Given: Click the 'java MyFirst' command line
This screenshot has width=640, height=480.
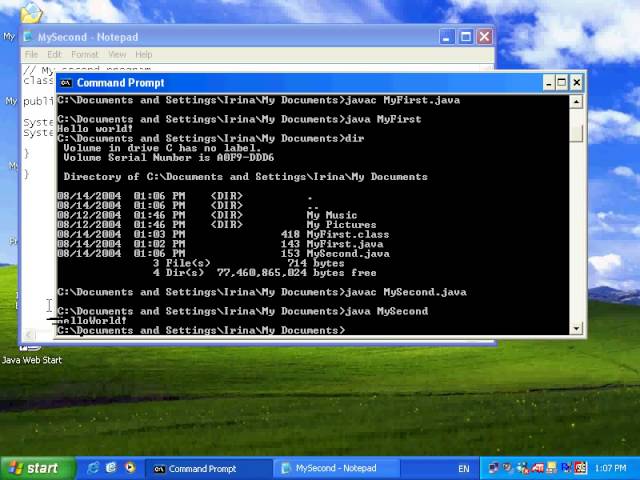Looking at the screenshot, I should 239,119.
